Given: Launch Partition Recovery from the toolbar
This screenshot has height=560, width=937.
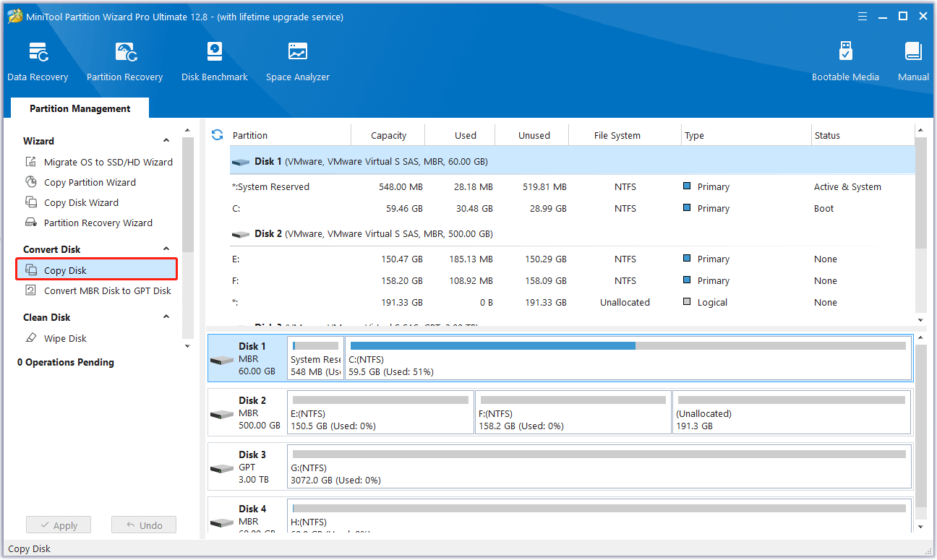Looking at the screenshot, I should click(124, 62).
